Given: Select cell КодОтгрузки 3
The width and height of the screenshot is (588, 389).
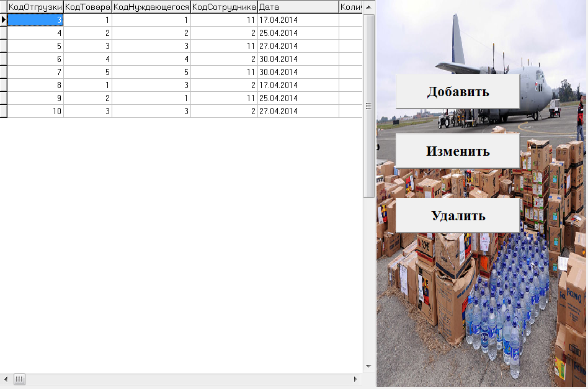Looking at the screenshot, I should (35, 20).
